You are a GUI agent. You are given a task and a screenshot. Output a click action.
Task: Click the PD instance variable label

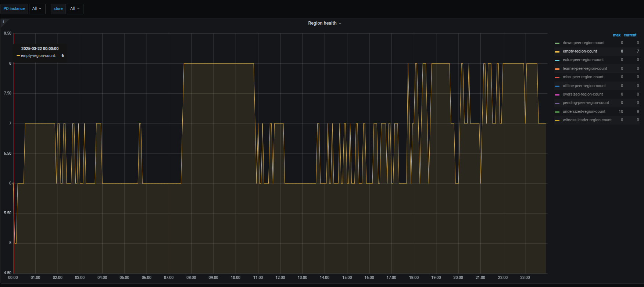tap(14, 9)
